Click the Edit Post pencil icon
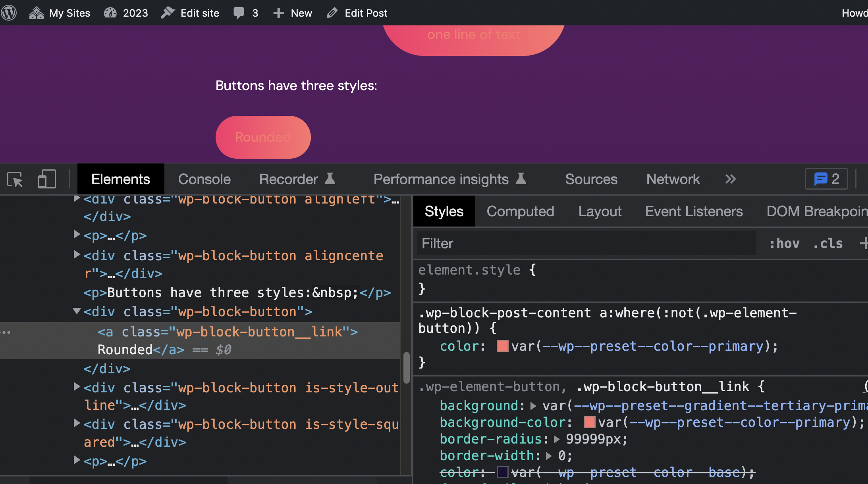The height and width of the screenshot is (484, 868). pyautogui.click(x=332, y=12)
